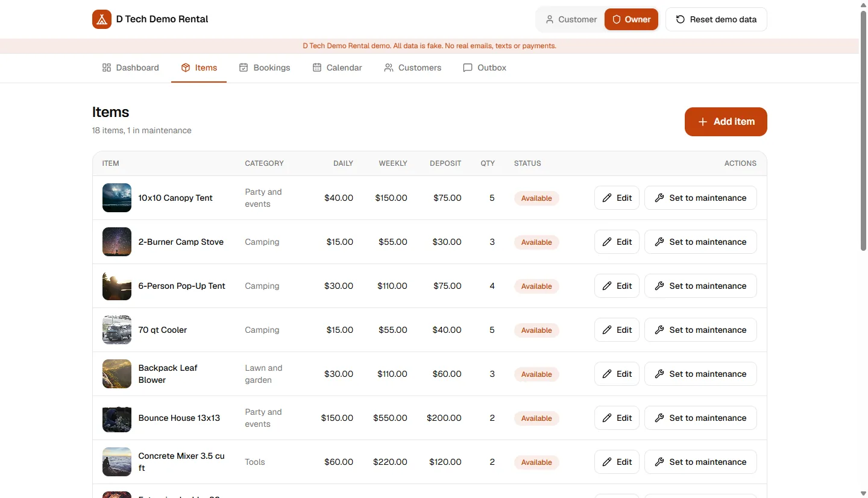Set Concrete Mixer to maintenance
This screenshot has height=498, width=868.
coord(700,462)
